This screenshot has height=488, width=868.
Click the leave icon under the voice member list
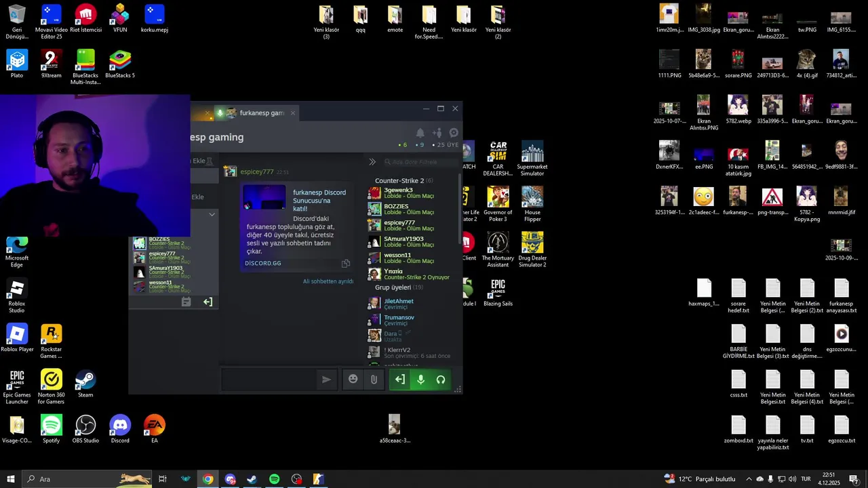[208, 302]
